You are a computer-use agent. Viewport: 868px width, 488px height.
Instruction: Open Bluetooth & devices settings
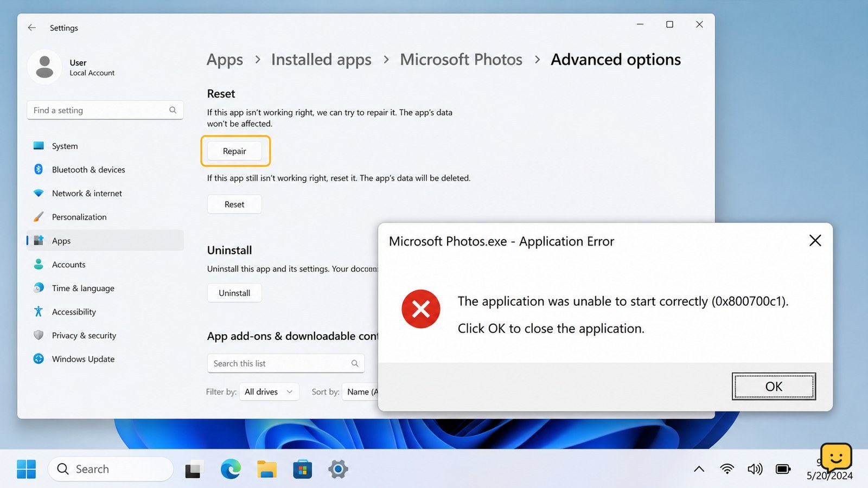(x=105, y=170)
